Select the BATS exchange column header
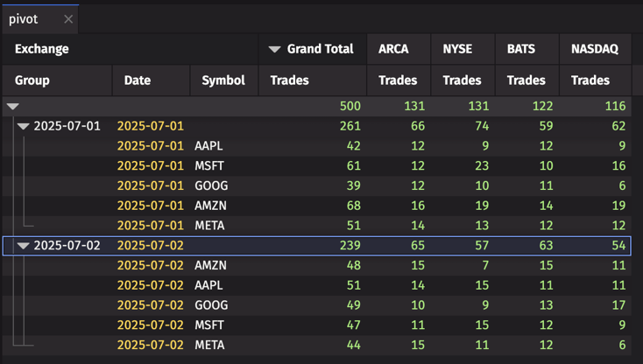 click(527, 49)
